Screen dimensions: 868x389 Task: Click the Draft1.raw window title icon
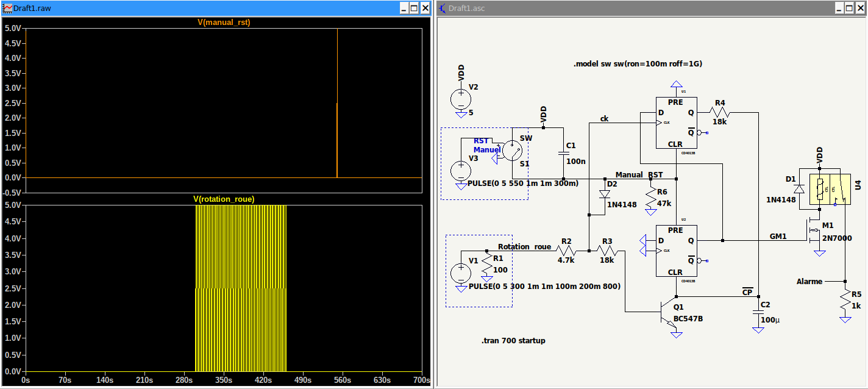click(8, 8)
